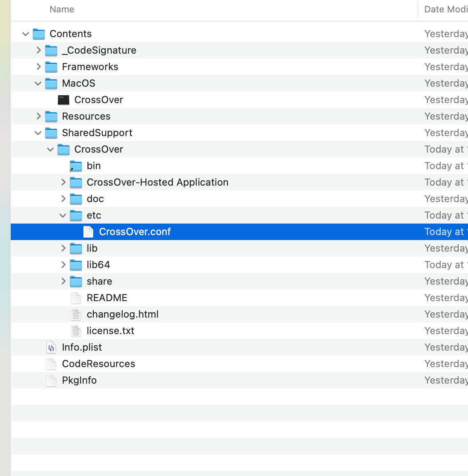Expand the share folder chevron

click(x=63, y=281)
